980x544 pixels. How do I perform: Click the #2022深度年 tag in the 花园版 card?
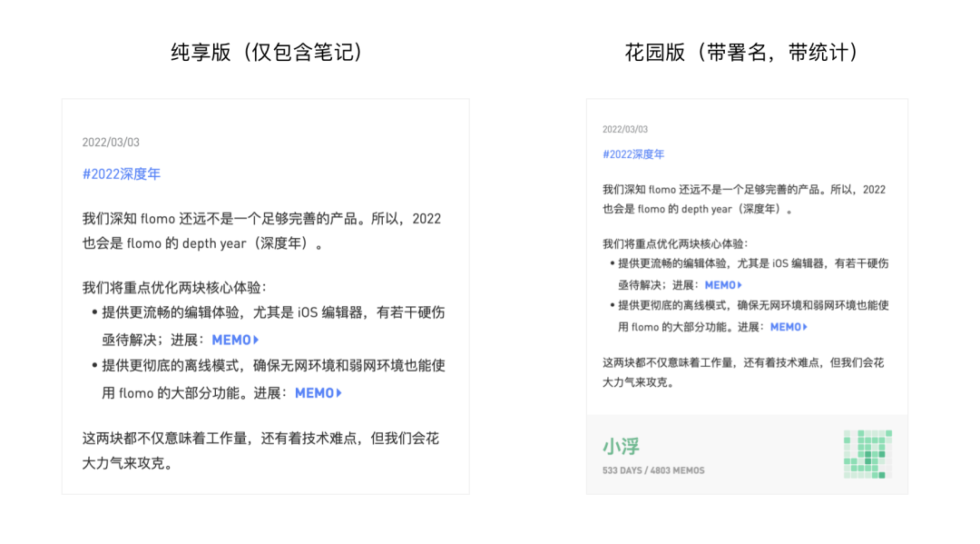633,154
